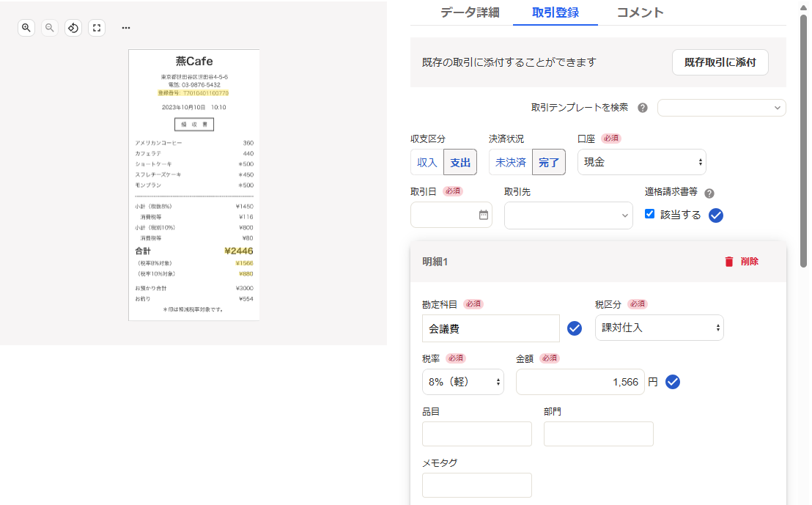This screenshot has height=505, width=812.
Task: Click the help icon beside 適格請求書等
Action: (709, 193)
